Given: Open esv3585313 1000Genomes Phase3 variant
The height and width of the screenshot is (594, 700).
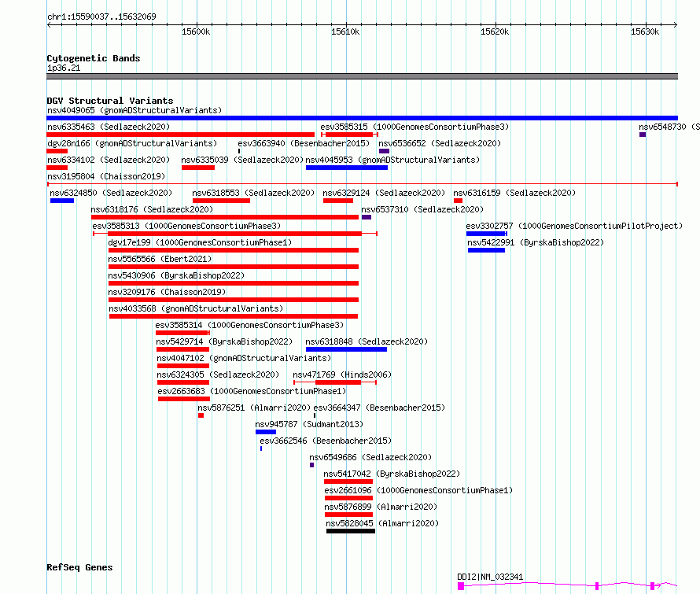Looking at the screenshot, I should click(x=186, y=226).
